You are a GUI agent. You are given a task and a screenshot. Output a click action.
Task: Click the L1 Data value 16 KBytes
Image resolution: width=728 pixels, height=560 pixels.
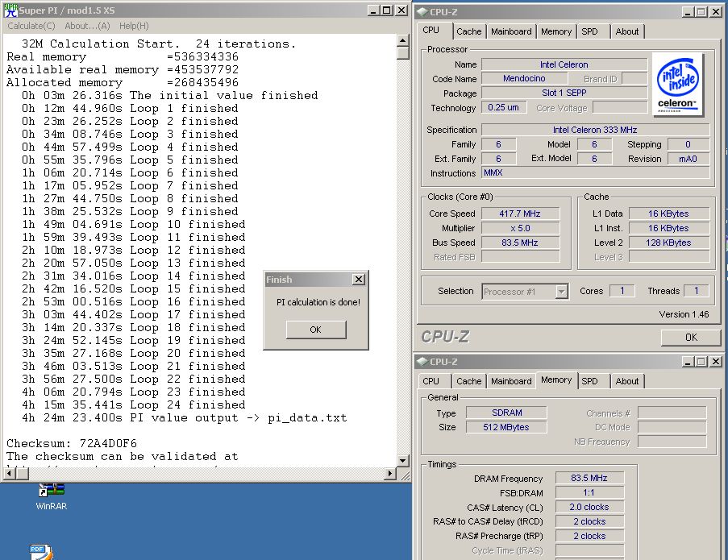[668, 214]
